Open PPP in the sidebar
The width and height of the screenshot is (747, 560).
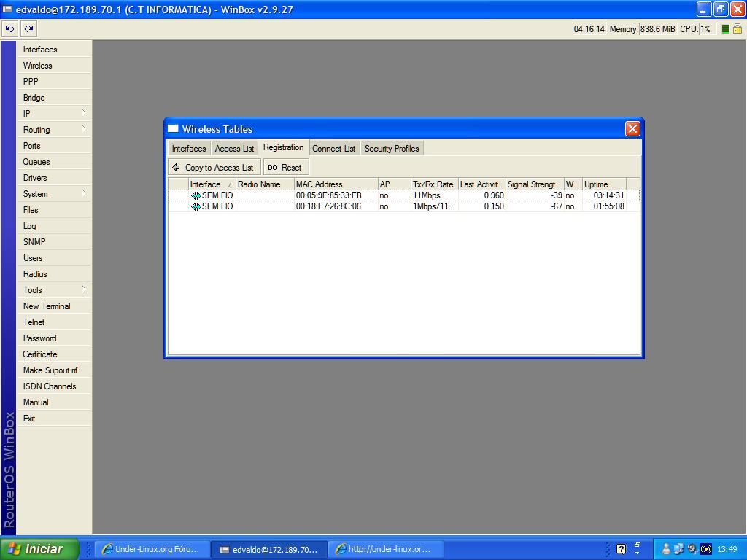(54, 82)
